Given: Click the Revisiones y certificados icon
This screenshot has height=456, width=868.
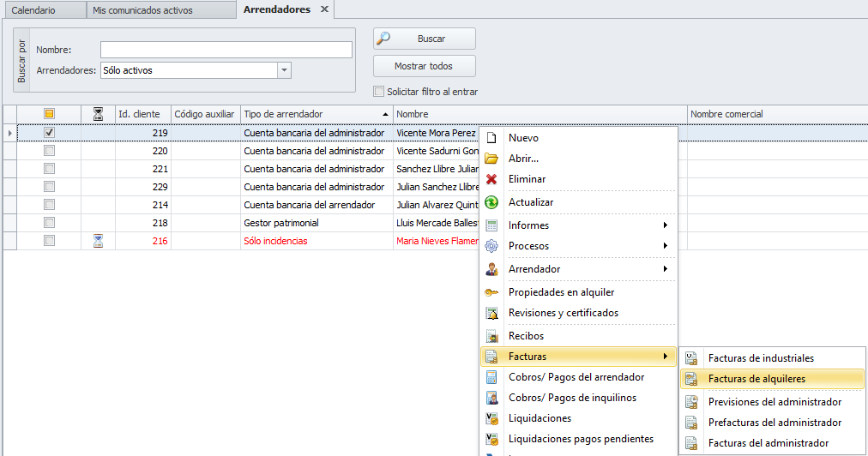Looking at the screenshot, I should pos(491,313).
